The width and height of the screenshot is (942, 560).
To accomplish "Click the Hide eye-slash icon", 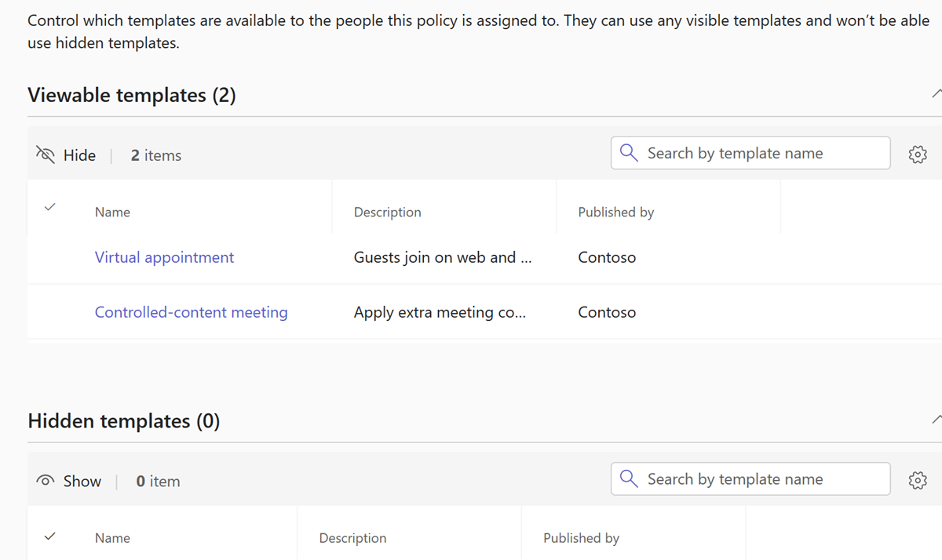I will point(46,155).
